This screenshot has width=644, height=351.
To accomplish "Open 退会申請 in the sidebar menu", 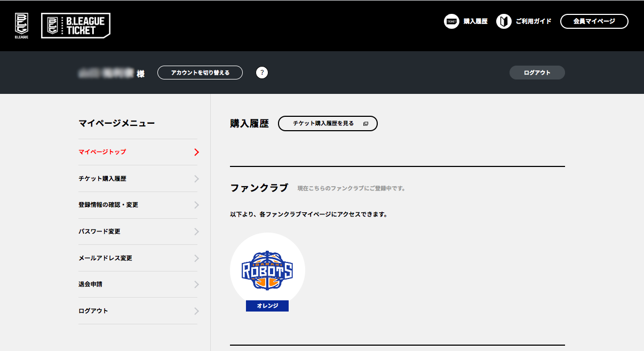I will 138,284.
